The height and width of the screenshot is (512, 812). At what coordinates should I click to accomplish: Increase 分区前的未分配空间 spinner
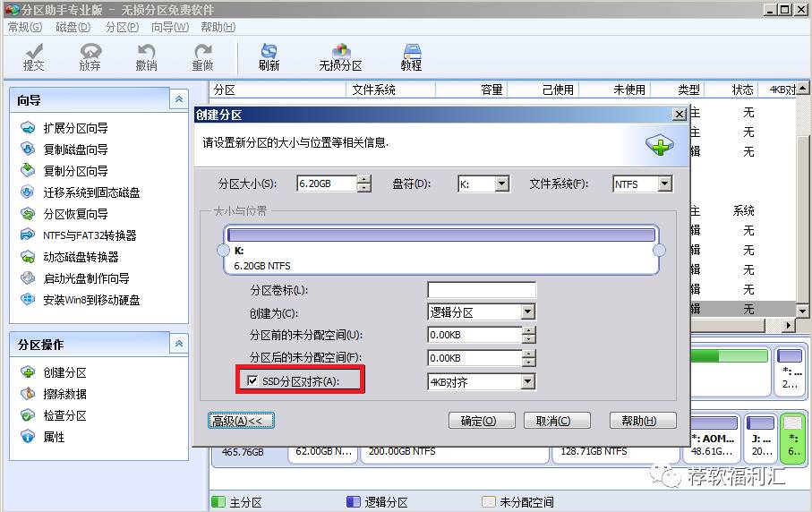pyautogui.click(x=528, y=331)
